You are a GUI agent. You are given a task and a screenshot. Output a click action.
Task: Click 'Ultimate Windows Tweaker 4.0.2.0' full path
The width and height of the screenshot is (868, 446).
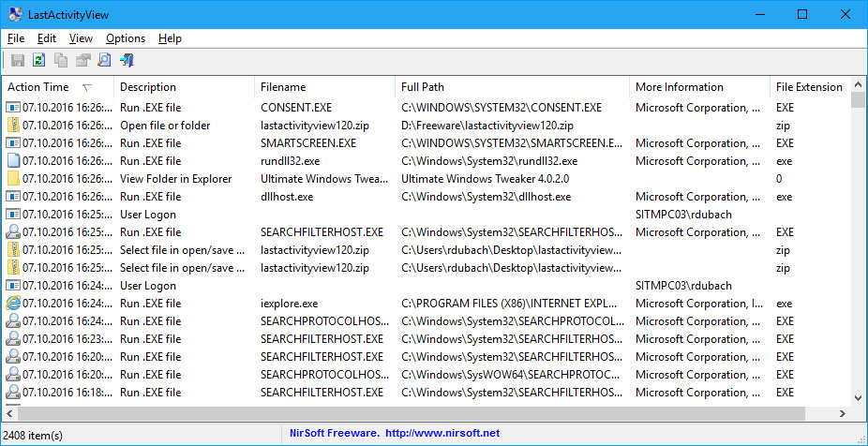(485, 179)
